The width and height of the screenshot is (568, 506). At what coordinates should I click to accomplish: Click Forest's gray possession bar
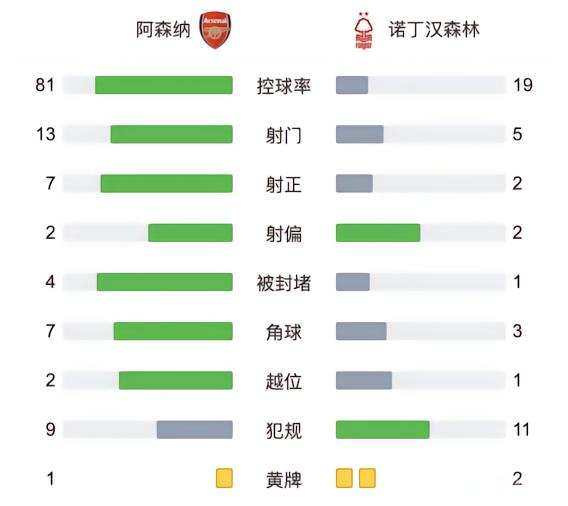pos(352,85)
